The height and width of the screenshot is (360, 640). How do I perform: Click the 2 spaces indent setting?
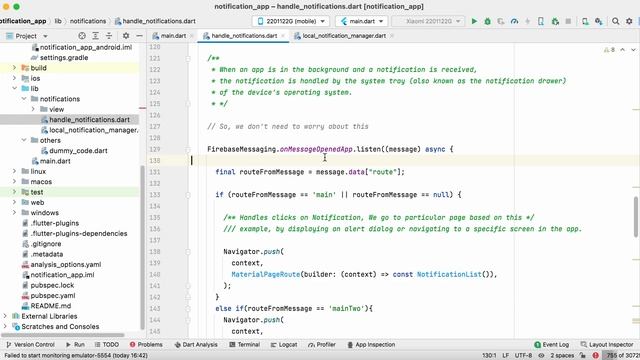point(562,356)
